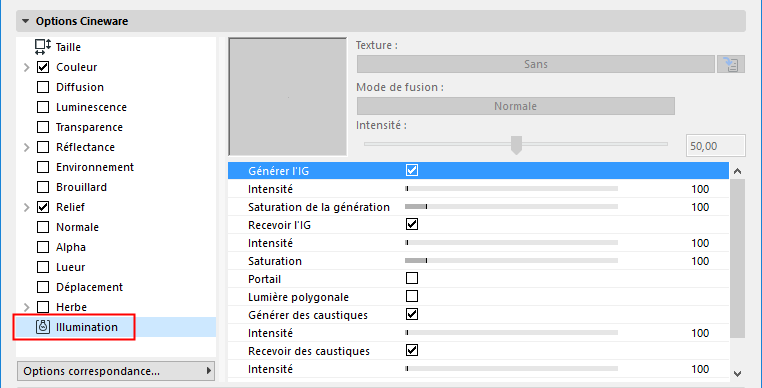The image size is (762, 388).
Task: Select the Environnement label
Action: click(x=95, y=167)
